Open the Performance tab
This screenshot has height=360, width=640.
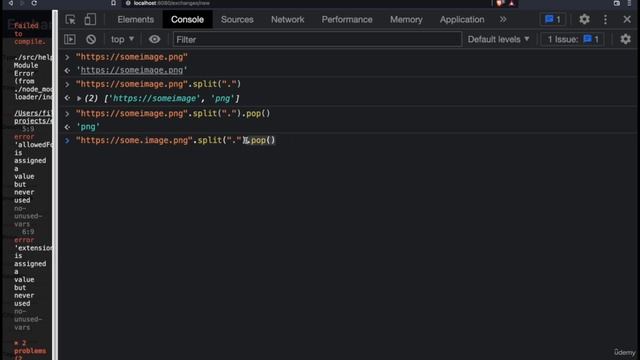click(x=347, y=20)
